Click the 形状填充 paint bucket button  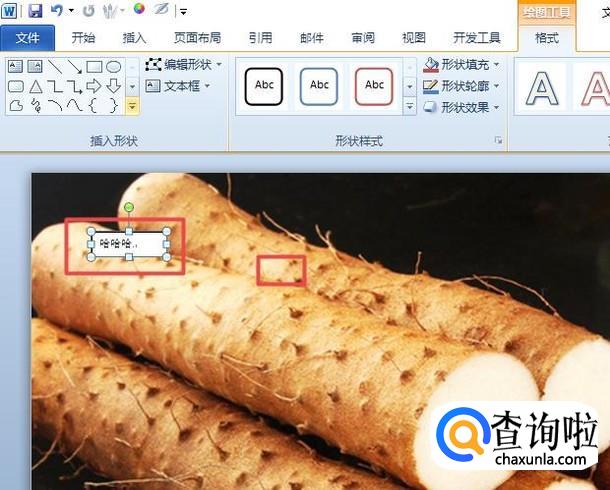coord(431,65)
